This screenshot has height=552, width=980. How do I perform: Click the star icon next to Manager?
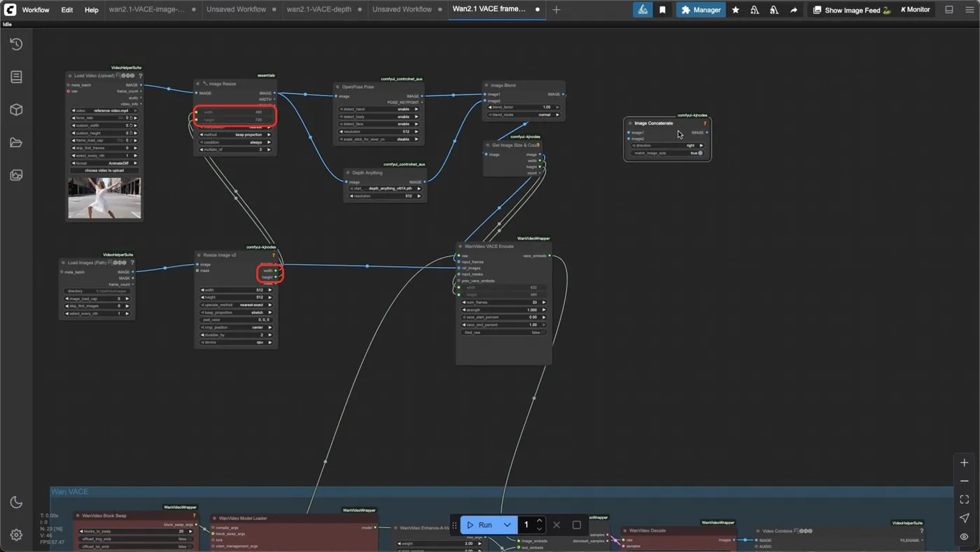pyautogui.click(x=735, y=10)
